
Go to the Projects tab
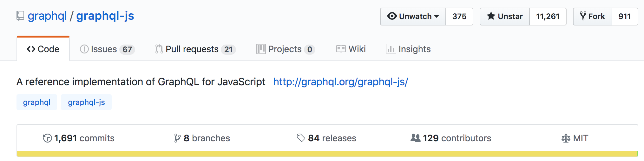click(x=286, y=49)
